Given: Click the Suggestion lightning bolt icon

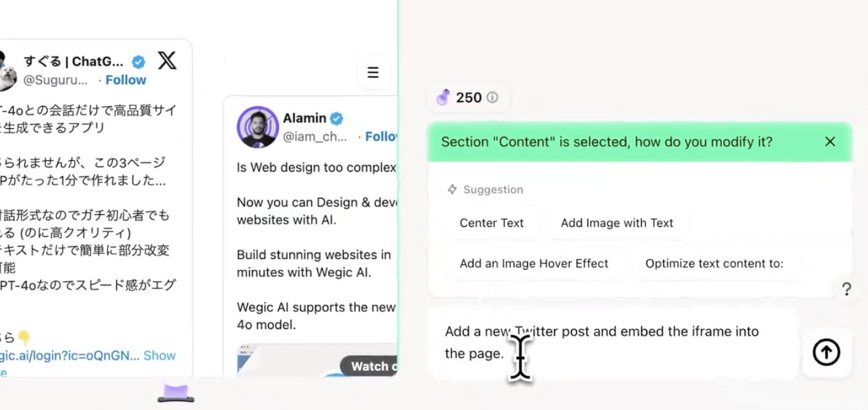Looking at the screenshot, I should coord(452,189).
